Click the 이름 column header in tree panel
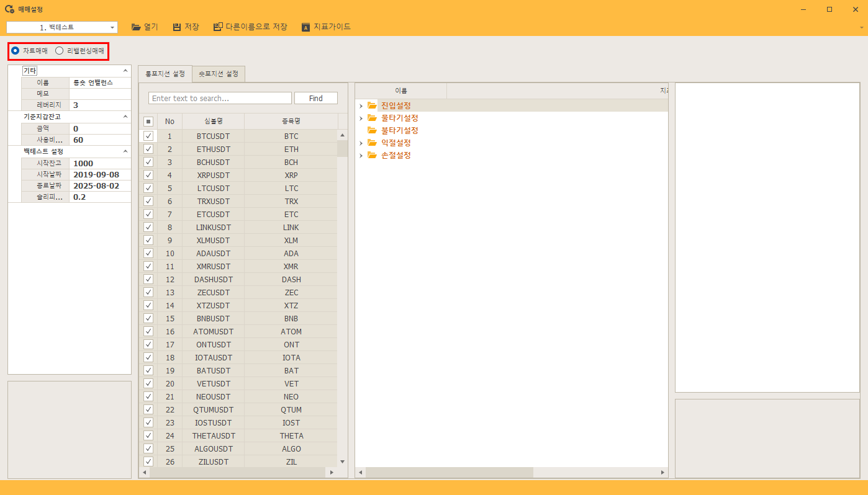This screenshot has width=868, height=495. [x=401, y=91]
